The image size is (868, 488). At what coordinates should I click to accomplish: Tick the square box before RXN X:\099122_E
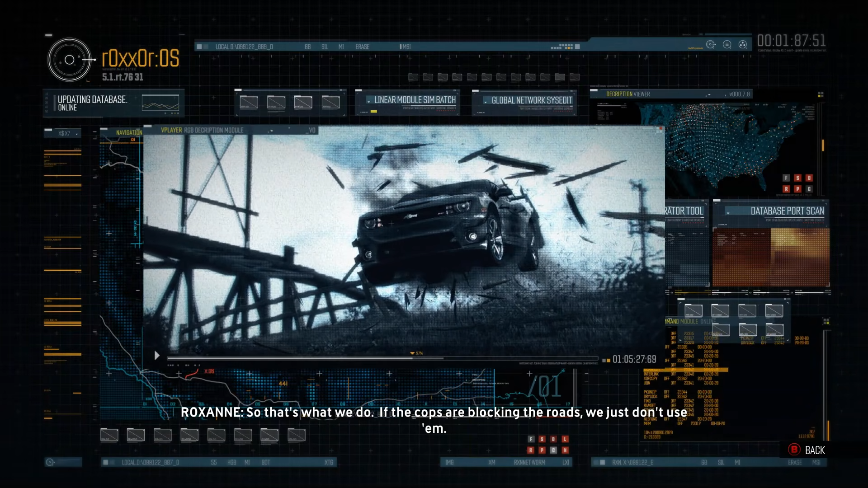click(x=602, y=462)
